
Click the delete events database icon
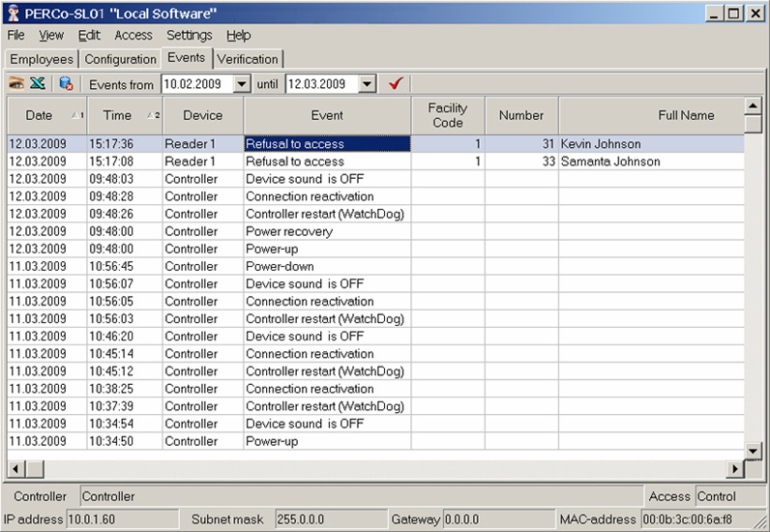click(66, 84)
